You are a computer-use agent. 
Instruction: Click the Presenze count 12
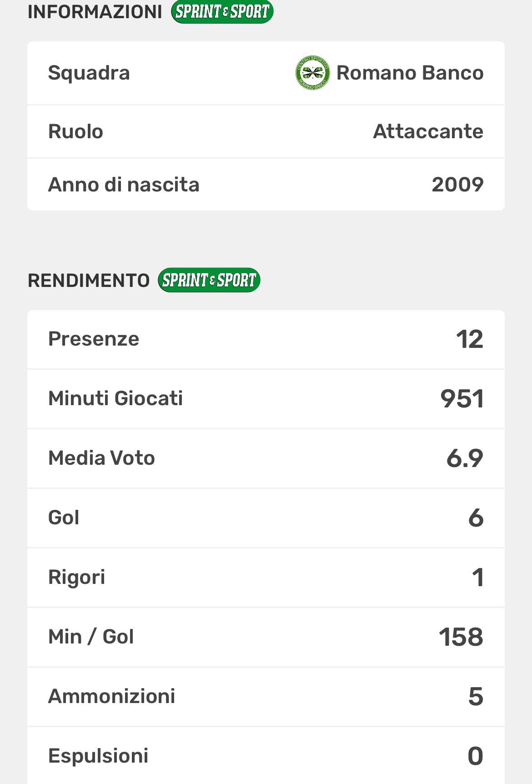[469, 339]
